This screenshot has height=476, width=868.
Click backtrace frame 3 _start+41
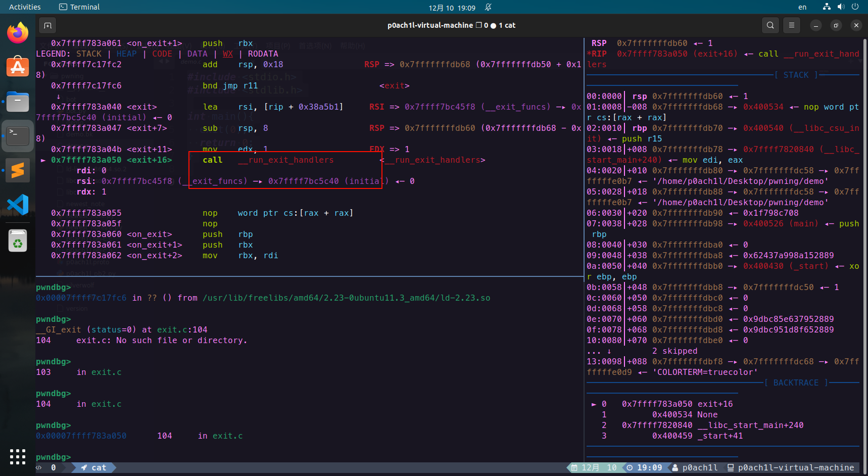(672, 436)
